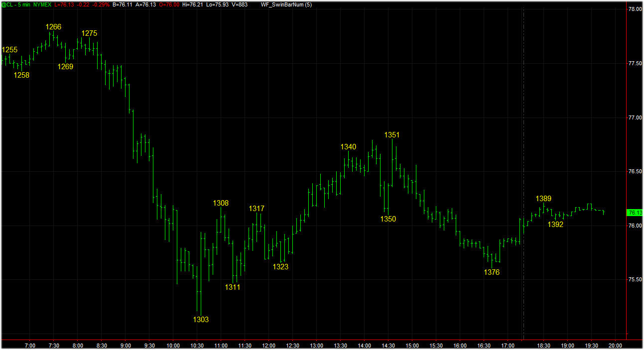
Task: Click the 10:30 time axis label
Action: [x=197, y=346]
